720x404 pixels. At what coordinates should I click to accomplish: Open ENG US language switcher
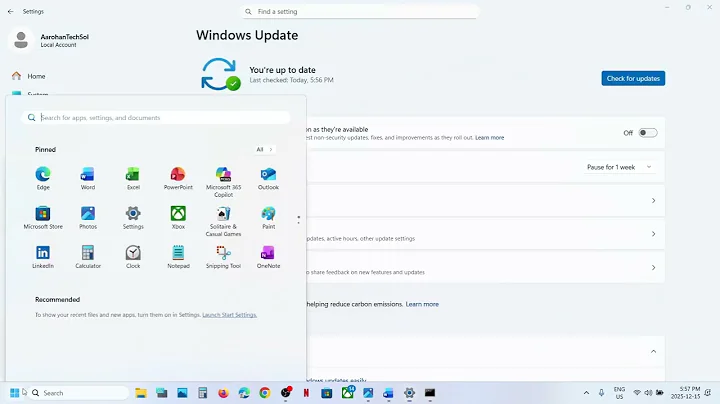[x=619, y=393]
